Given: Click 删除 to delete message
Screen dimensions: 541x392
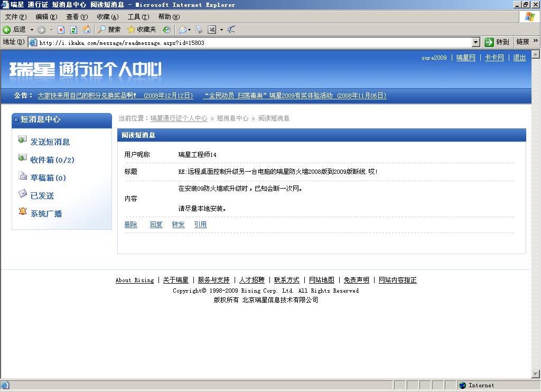Looking at the screenshot, I should point(131,225).
